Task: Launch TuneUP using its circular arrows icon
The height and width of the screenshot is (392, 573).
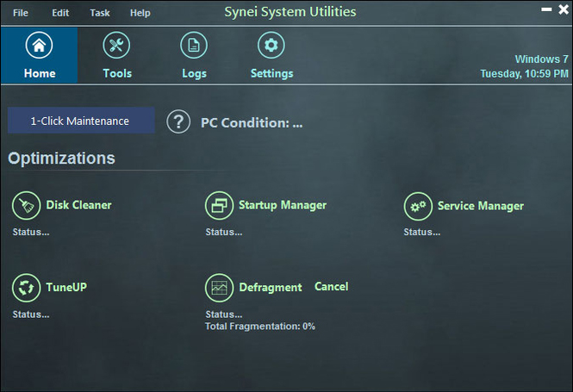Action: (x=26, y=287)
